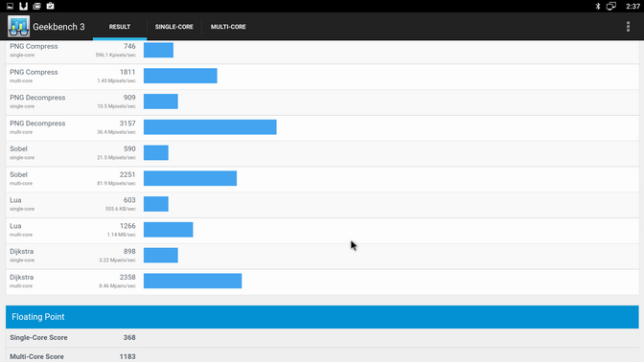Click the PNG Decompress multi-core bar

[210, 126]
